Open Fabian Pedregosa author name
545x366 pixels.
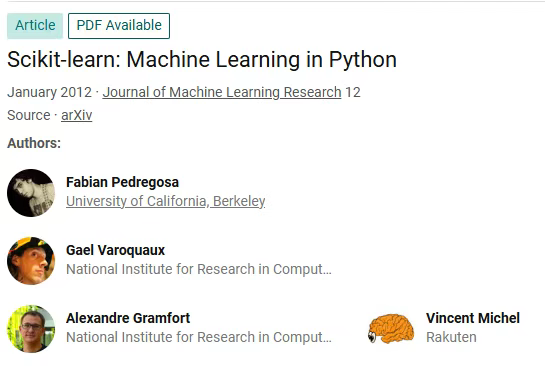(x=122, y=182)
